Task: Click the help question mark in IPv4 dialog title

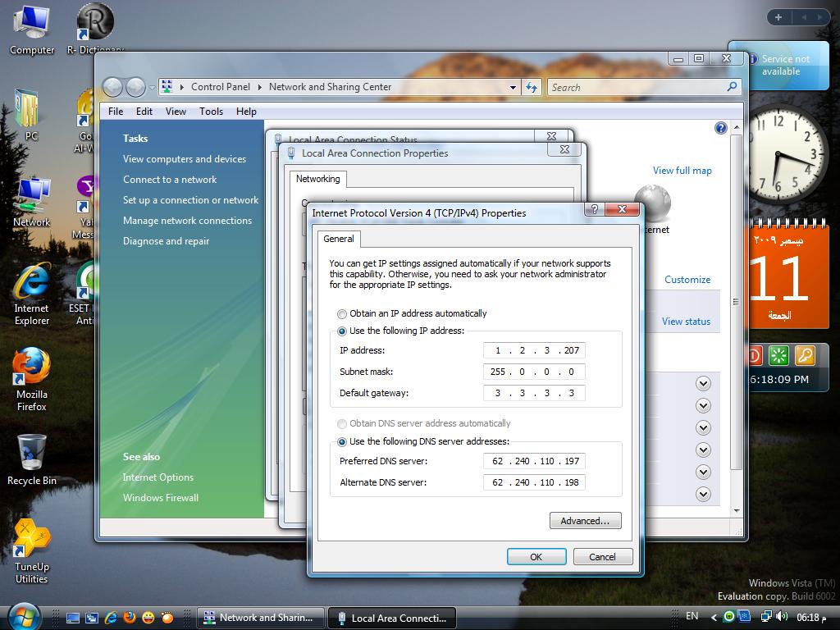Action: (596, 210)
